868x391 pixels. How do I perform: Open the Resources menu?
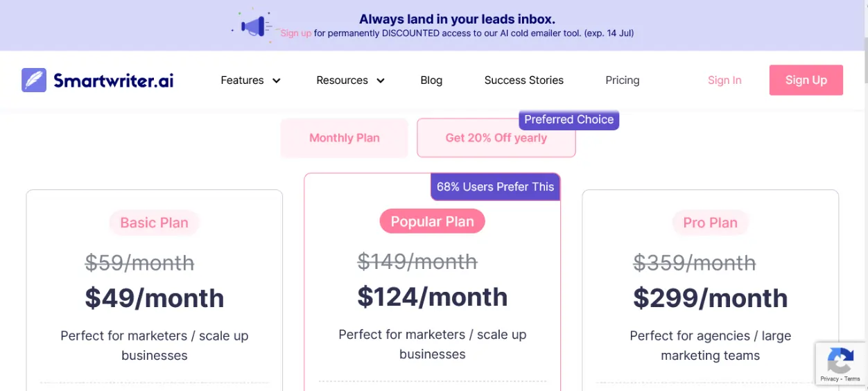click(x=342, y=80)
